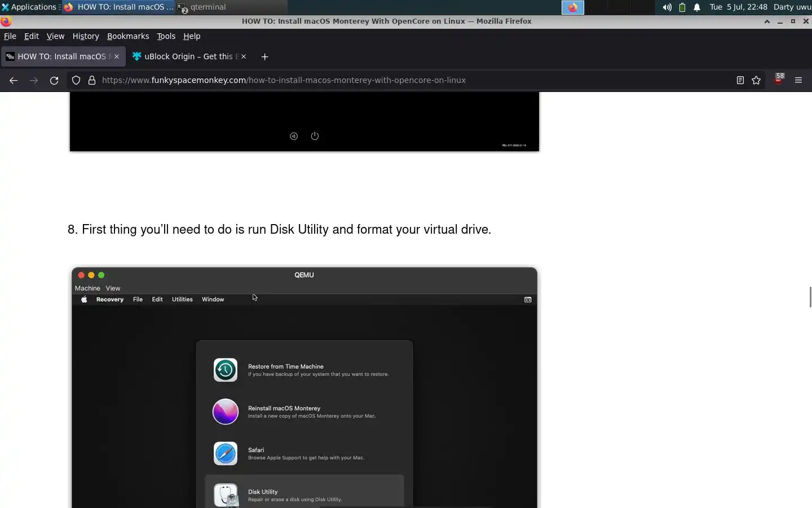Image resolution: width=812 pixels, height=508 pixels.
Task: Click the black boot screen image
Action: pyautogui.click(x=304, y=122)
